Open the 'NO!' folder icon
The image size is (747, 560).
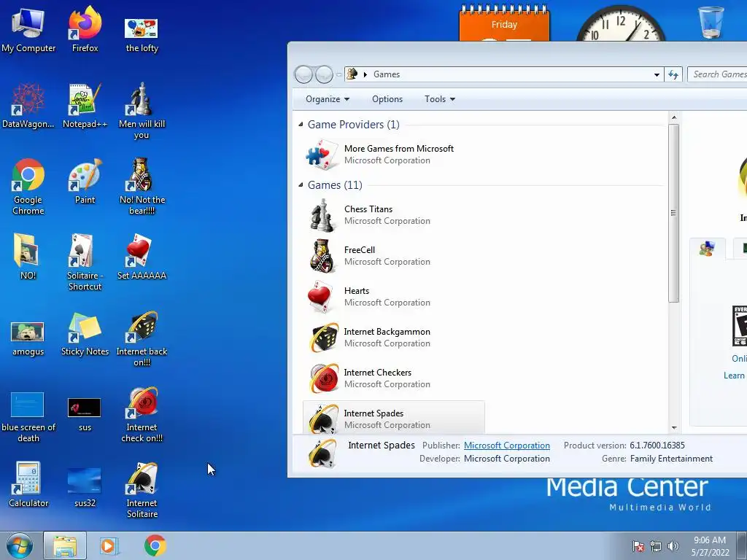click(x=28, y=257)
